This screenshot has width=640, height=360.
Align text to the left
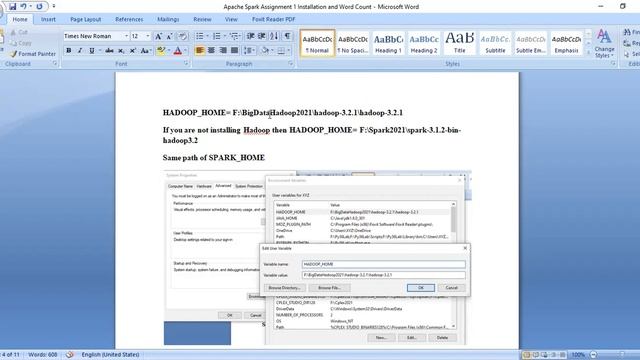(x=200, y=51)
